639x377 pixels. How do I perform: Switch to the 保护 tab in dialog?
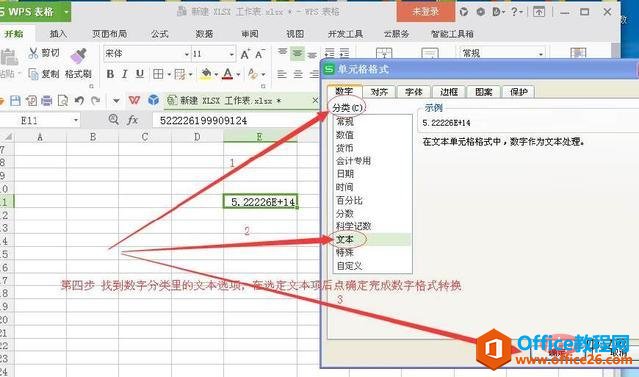point(518,92)
